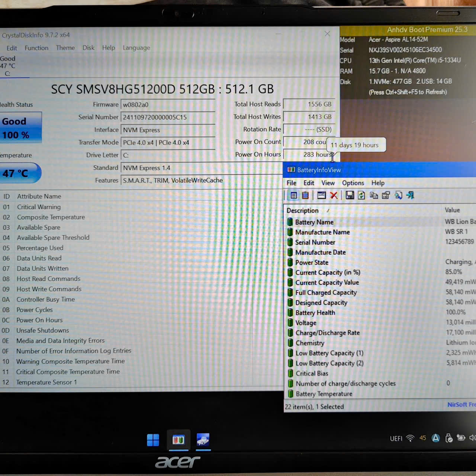This screenshot has width=476, height=476.
Task: Open the Windows Start button
Action: tap(153, 440)
